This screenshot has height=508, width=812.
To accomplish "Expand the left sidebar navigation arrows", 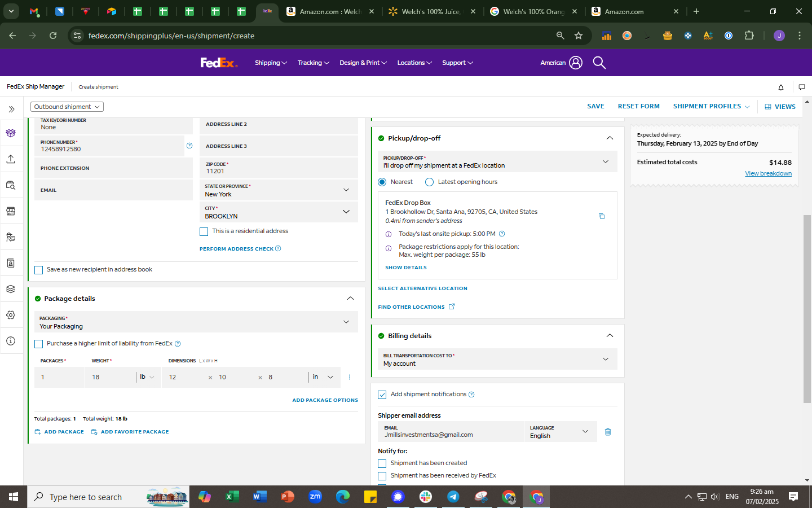I will (11, 109).
